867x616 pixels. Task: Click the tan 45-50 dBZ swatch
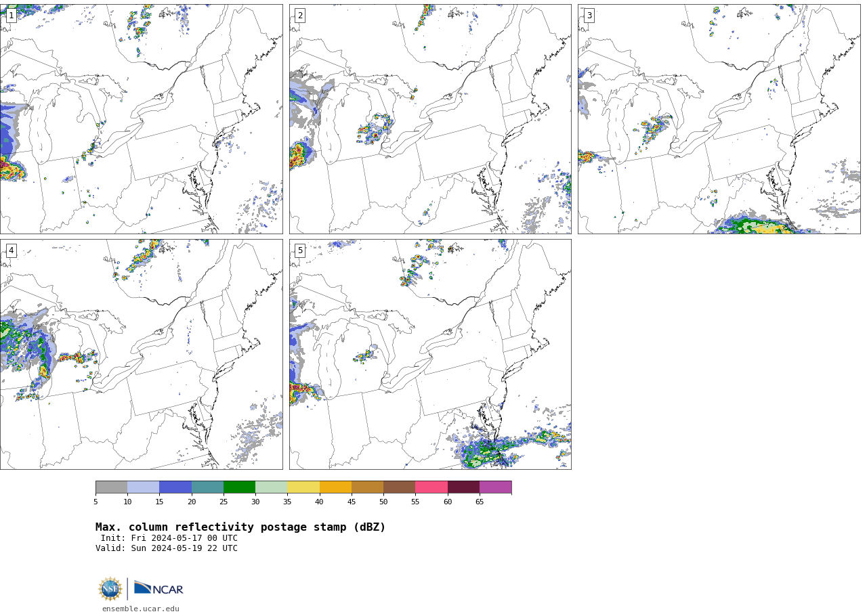point(367,487)
